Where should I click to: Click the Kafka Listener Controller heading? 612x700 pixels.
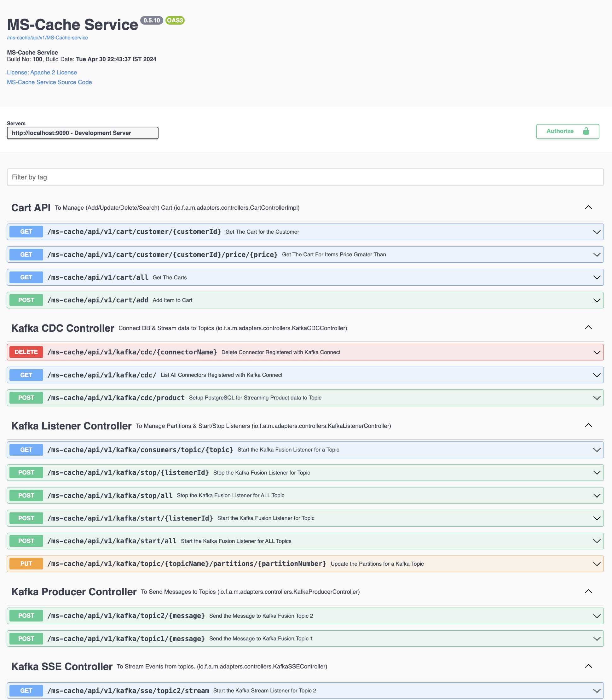(x=71, y=426)
